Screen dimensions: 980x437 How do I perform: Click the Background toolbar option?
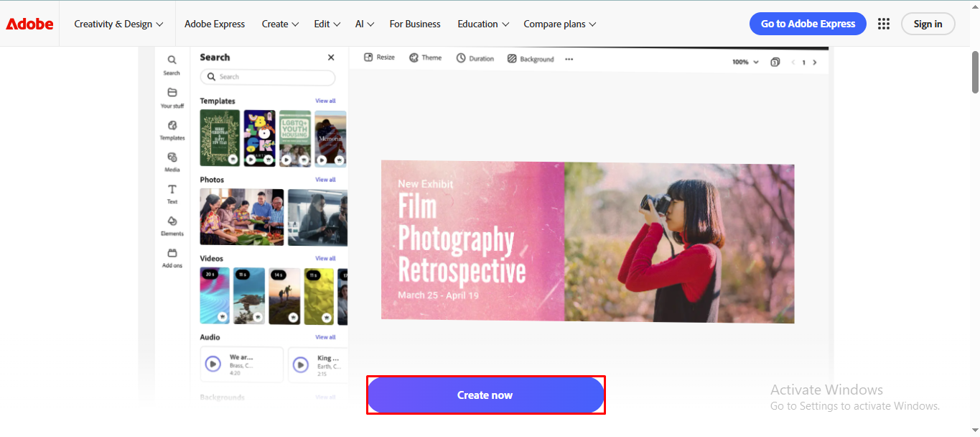tap(531, 59)
